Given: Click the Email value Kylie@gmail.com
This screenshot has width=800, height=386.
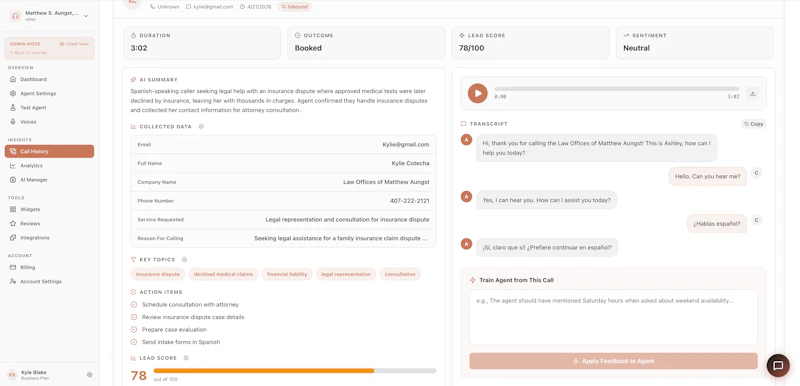Looking at the screenshot, I should coord(406,145).
